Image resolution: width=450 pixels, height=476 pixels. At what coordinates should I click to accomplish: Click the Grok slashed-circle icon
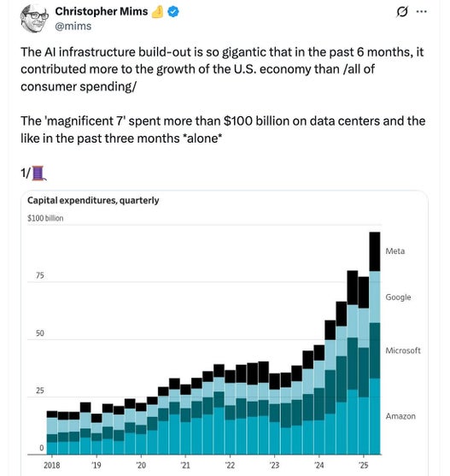402,12
